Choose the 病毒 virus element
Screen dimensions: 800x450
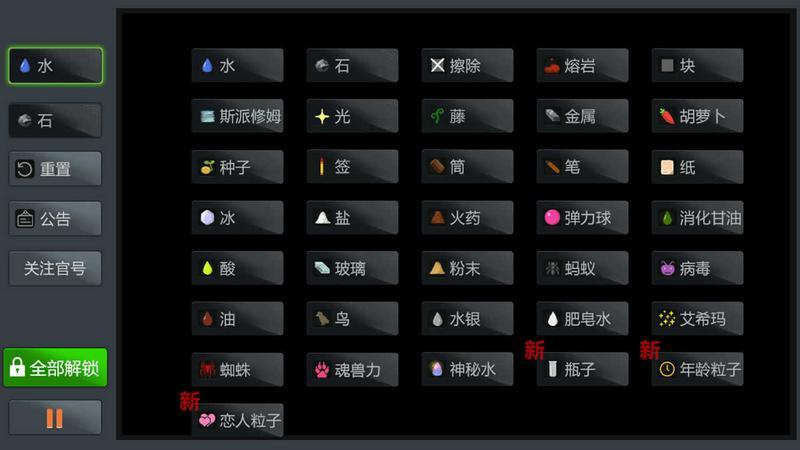coord(697,268)
